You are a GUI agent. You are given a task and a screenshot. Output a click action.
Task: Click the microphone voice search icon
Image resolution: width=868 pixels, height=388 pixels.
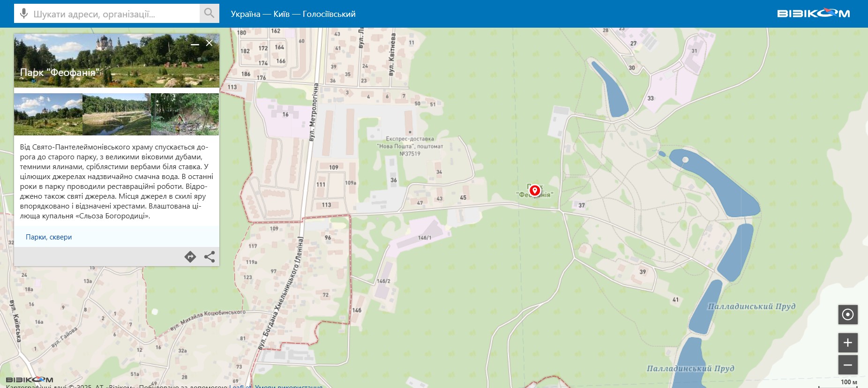tap(23, 14)
